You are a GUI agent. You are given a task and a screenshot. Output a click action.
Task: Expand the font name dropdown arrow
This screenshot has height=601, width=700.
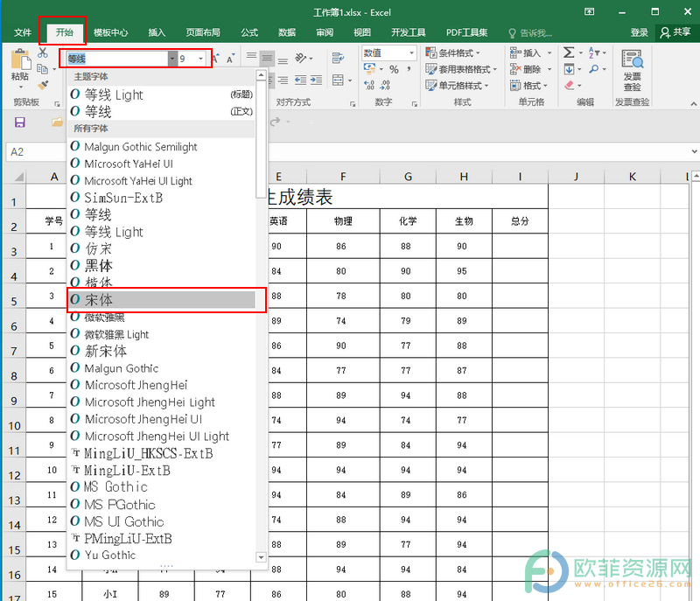tap(172, 59)
